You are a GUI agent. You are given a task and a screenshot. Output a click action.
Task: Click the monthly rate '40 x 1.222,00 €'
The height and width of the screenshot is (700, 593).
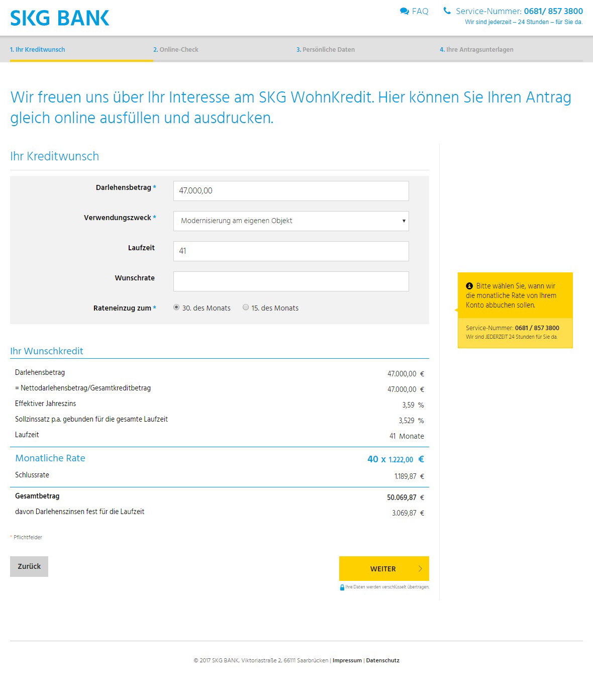(x=396, y=459)
